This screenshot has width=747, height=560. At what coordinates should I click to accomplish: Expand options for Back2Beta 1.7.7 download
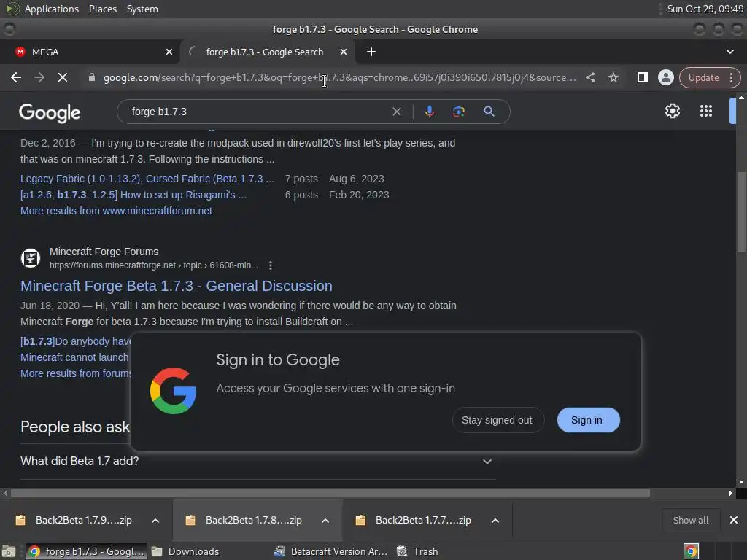point(495,521)
